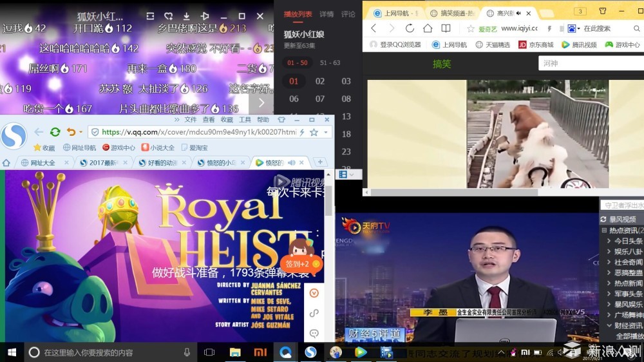Open the 网址导航 bookmark in Sogou
Screen dimensions: 644x362
tap(79, 148)
